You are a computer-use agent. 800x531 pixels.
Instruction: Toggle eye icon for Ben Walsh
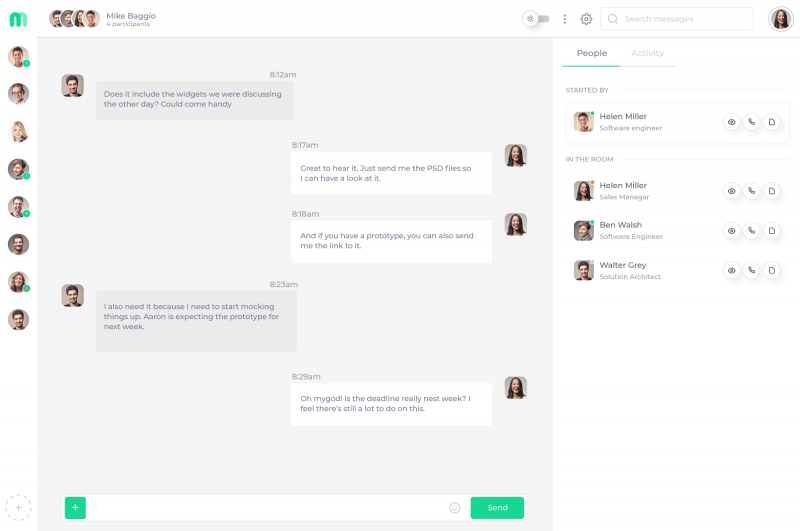(x=731, y=231)
